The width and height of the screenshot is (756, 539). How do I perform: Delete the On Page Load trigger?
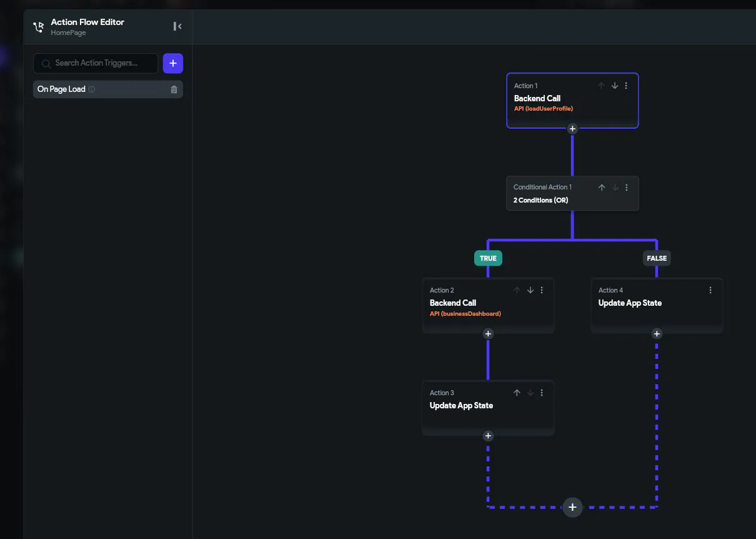point(174,89)
